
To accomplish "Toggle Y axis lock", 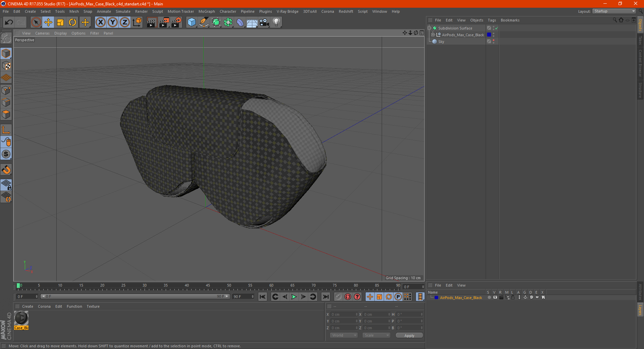I will [x=113, y=22].
